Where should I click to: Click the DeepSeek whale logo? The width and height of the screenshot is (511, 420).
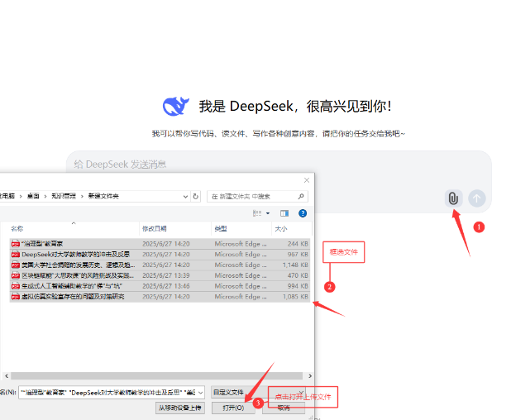coord(175,106)
